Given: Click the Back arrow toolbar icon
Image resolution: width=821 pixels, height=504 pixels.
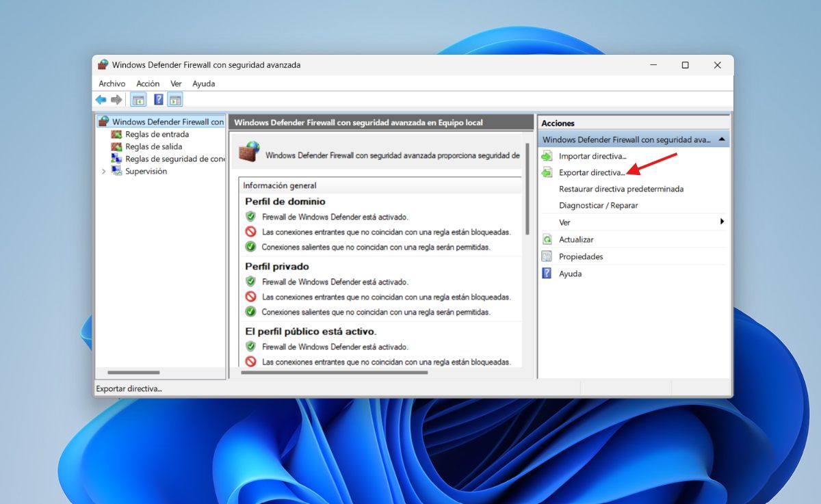Looking at the screenshot, I should coord(101,100).
